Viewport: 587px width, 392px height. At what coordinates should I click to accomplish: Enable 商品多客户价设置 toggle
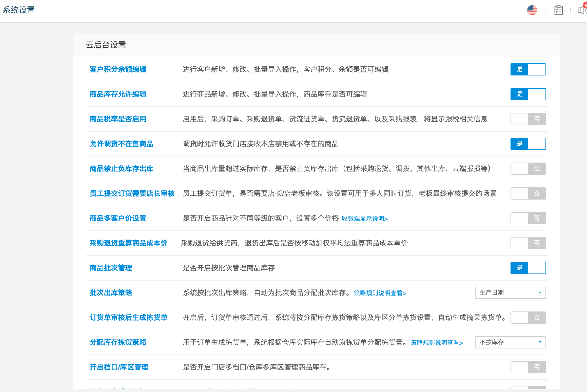[528, 218]
